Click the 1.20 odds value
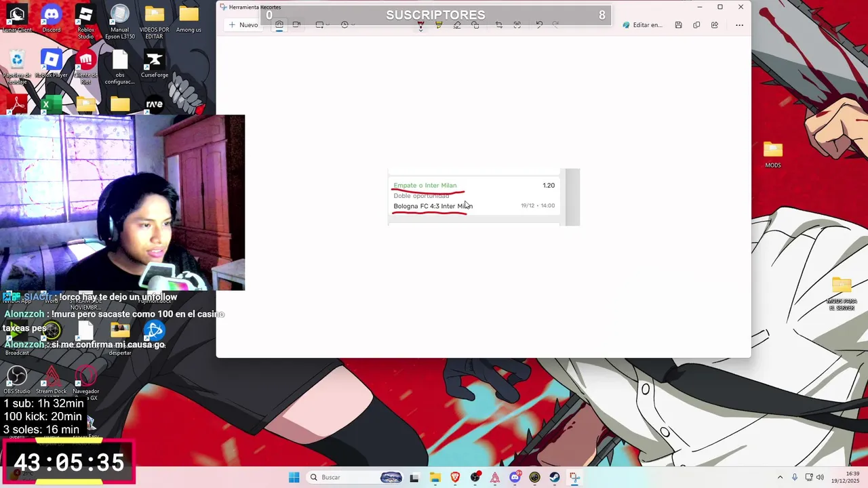The height and width of the screenshot is (488, 868). [549, 185]
